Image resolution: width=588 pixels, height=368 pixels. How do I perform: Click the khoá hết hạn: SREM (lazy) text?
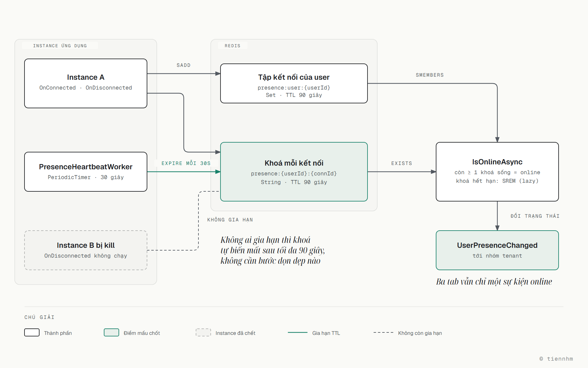point(497,181)
